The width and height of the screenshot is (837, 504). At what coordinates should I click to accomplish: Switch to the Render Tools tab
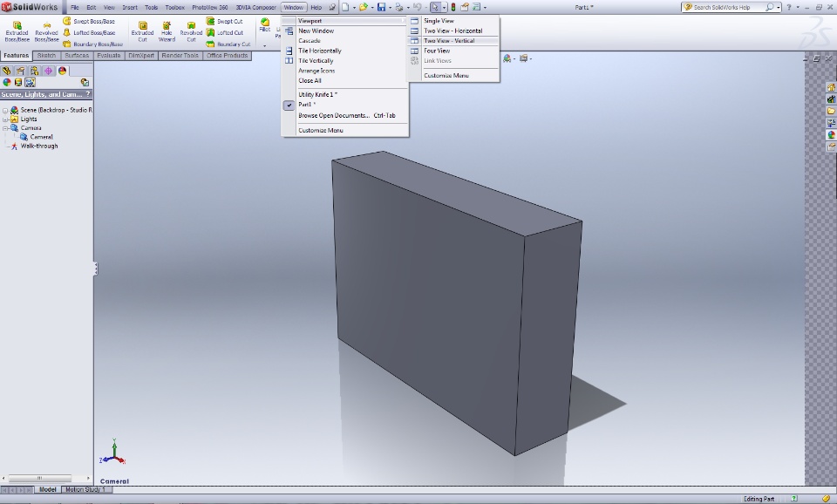click(x=180, y=56)
